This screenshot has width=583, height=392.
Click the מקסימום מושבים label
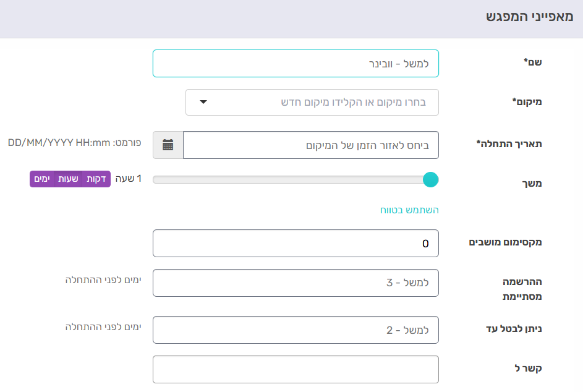(x=505, y=242)
